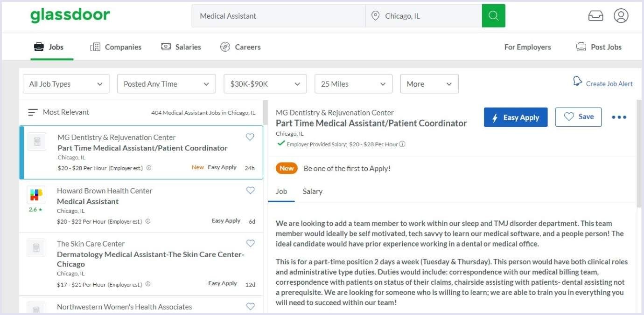The height and width of the screenshot is (315, 644).
Task: Click the Save button in job details
Action: pos(579,117)
